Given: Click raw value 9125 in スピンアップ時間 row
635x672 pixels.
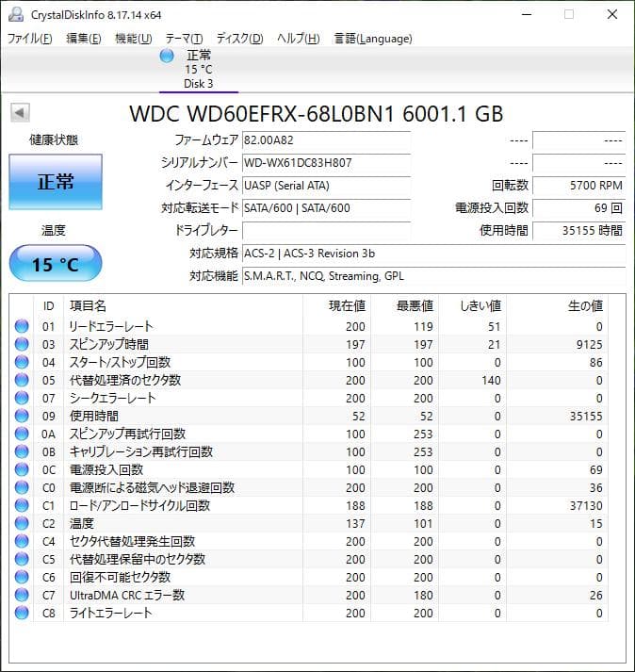Looking at the screenshot, I should [589, 345].
